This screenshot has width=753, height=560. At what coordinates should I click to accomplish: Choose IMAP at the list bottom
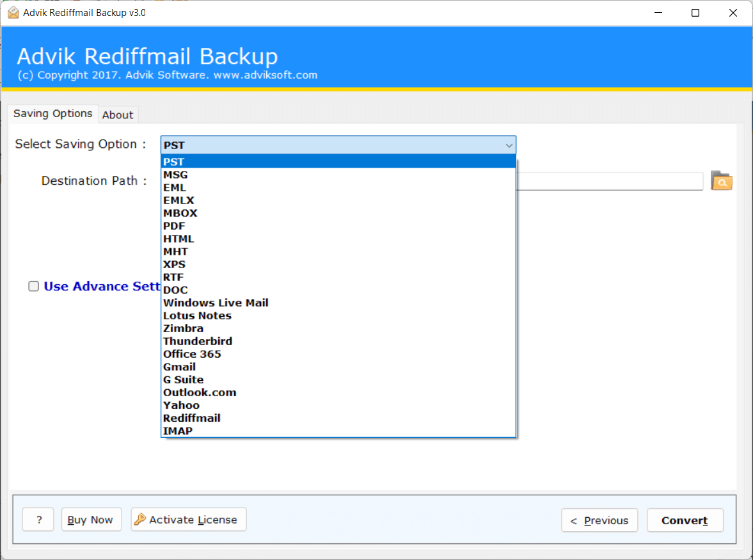pyautogui.click(x=338, y=431)
